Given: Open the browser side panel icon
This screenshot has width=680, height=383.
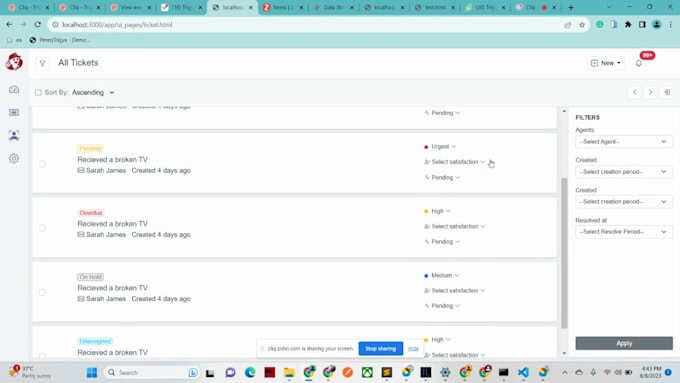Looking at the screenshot, I should (x=642, y=25).
